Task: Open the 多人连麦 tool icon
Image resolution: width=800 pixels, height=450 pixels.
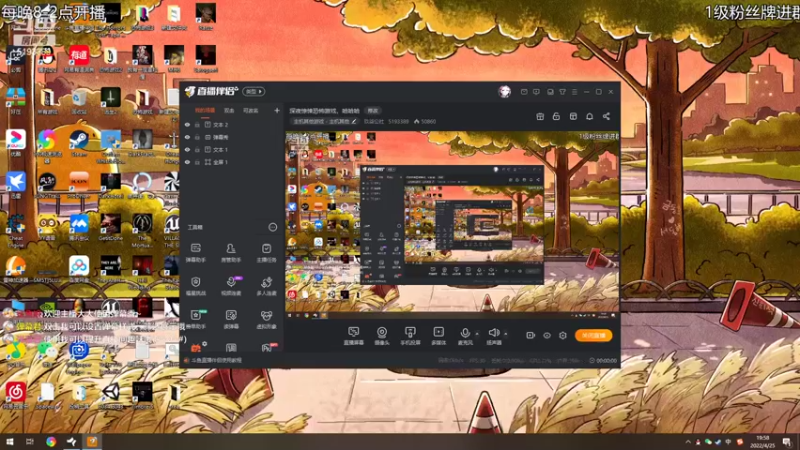Action: pos(266,286)
